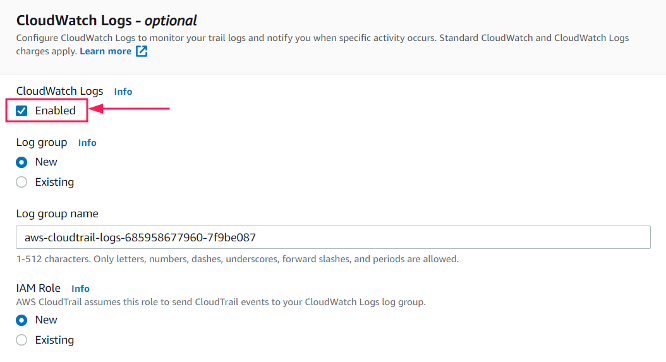Open Info link next to CloudWatch Logs label
This screenshot has width=666, height=362.
(x=123, y=92)
